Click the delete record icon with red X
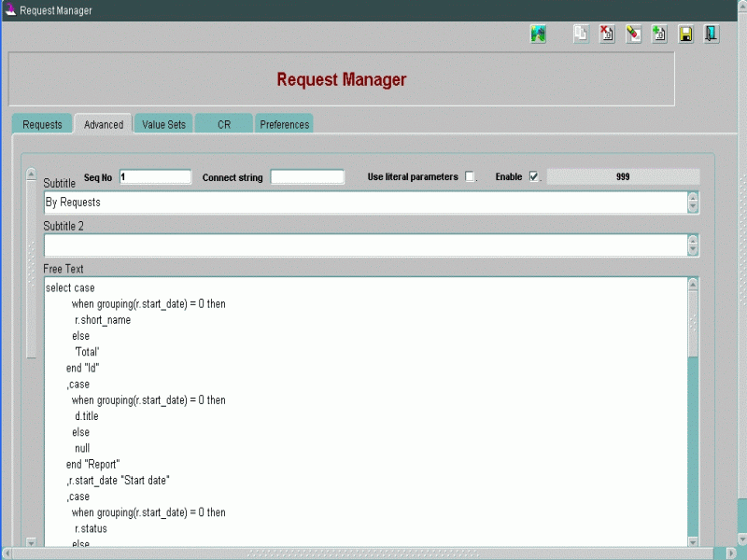This screenshot has height=560, width=747. 607,35
